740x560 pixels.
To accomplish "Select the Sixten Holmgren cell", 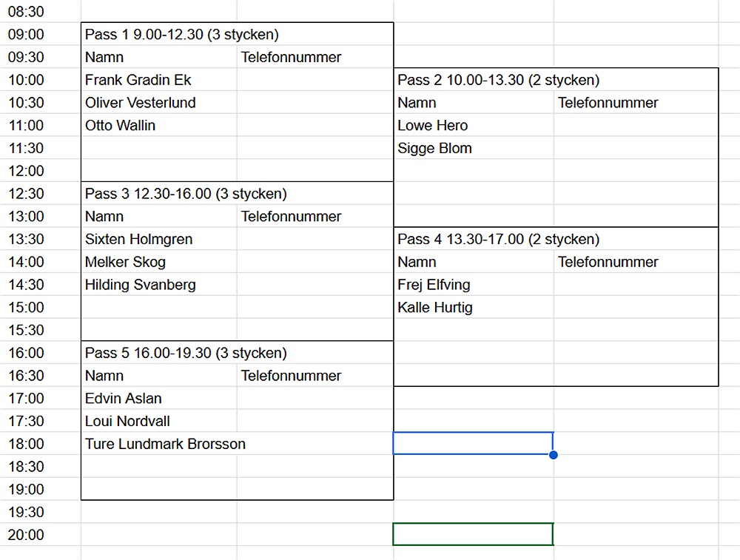I will (139, 239).
